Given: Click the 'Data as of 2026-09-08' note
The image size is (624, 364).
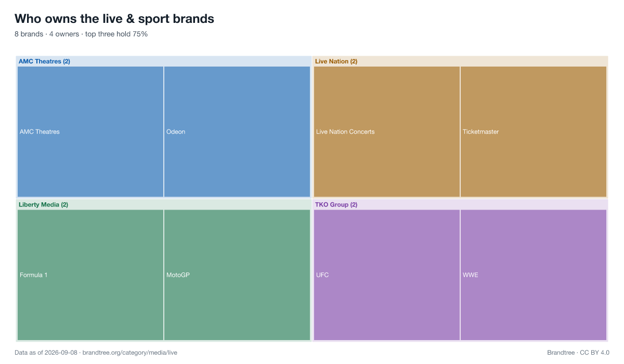Looking at the screenshot, I should pos(46,353).
